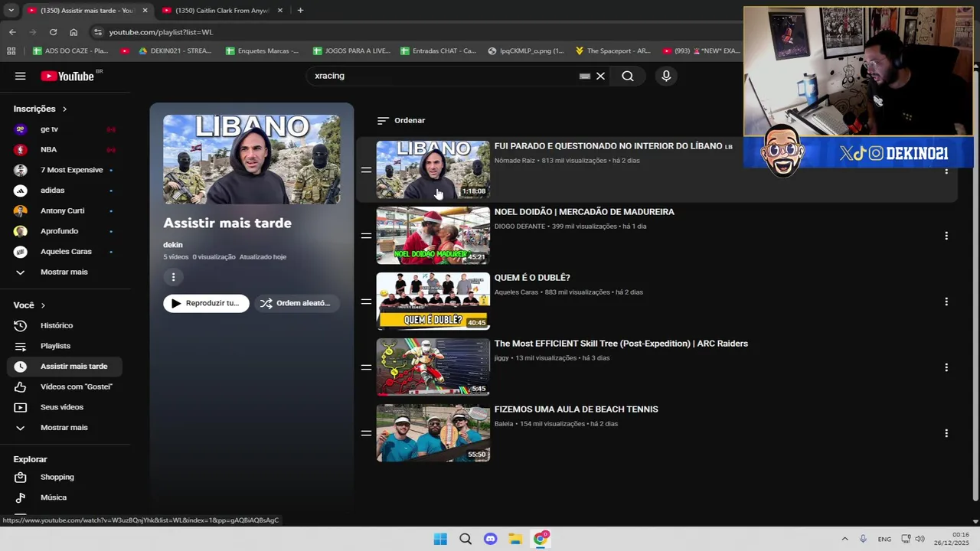
Task: Open Shopping in the Explorar section
Action: (64, 477)
